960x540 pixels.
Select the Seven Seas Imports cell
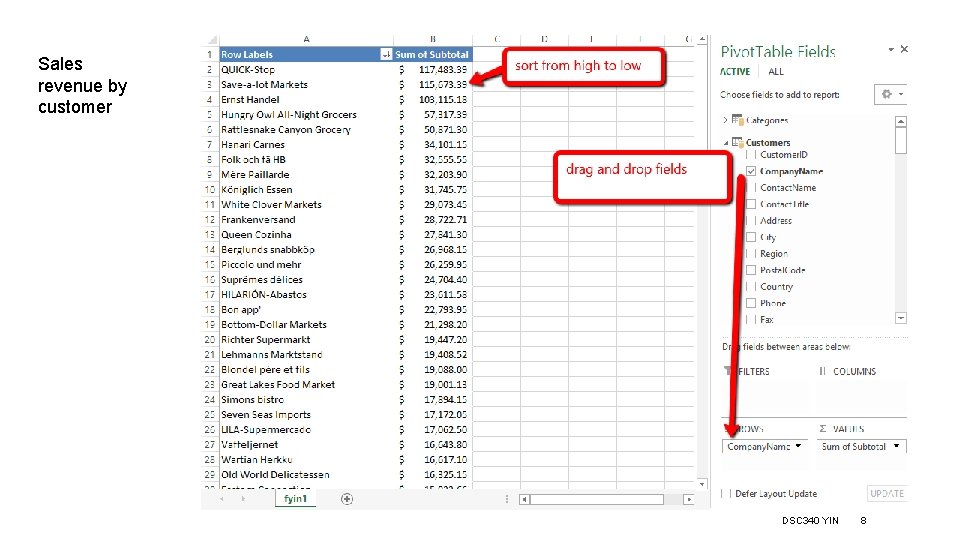(306, 414)
